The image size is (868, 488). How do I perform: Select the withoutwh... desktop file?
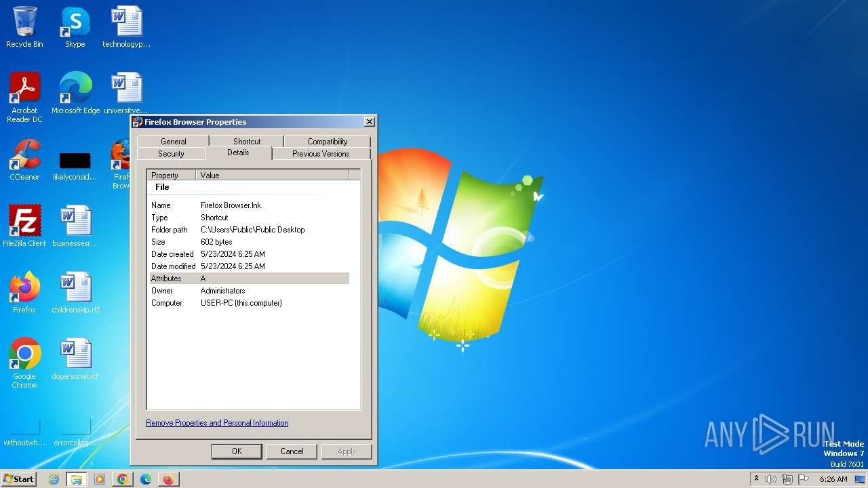pos(24,433)
